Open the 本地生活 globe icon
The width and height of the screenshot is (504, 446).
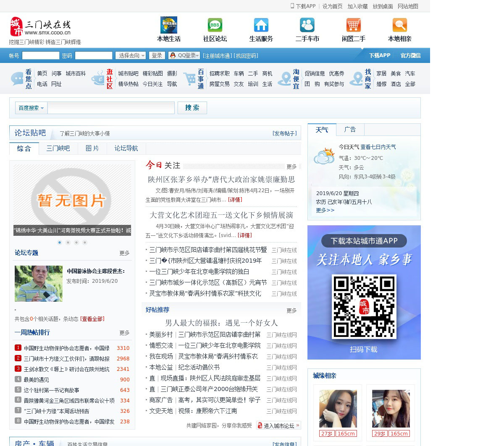(x=168, y=25)
